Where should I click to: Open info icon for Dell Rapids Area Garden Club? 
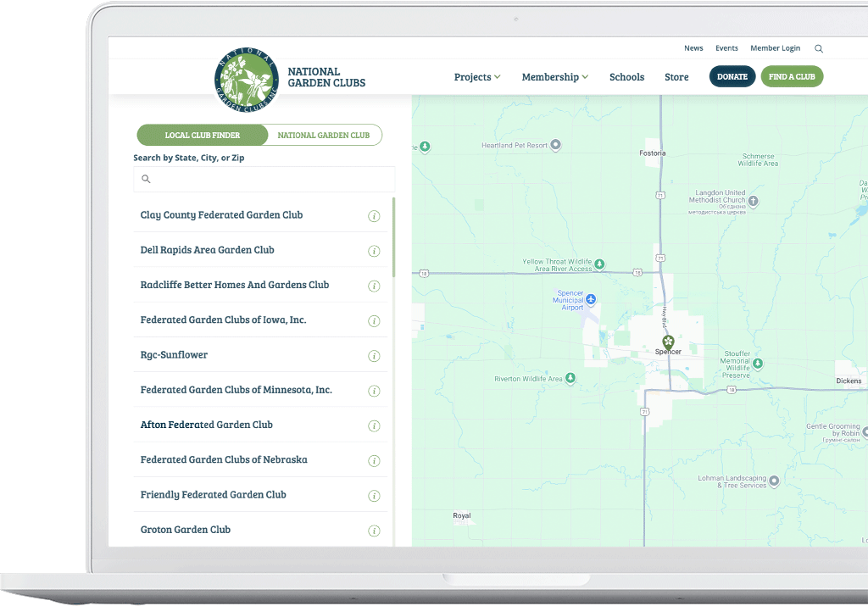374,251
